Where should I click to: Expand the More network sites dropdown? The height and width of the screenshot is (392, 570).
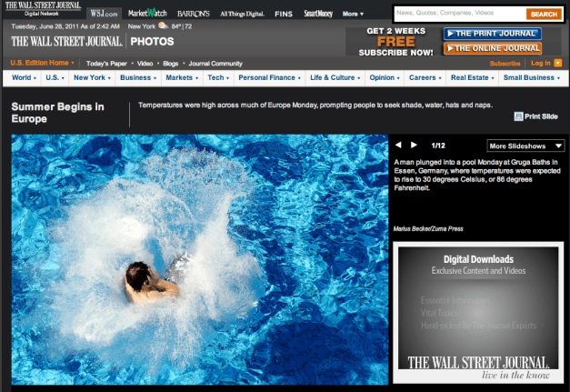[354, 14]
